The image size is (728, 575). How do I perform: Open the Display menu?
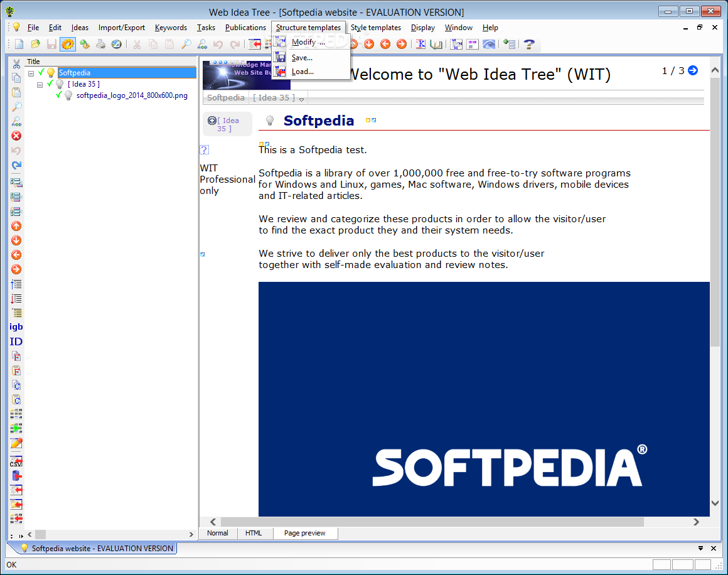[422, 28]
